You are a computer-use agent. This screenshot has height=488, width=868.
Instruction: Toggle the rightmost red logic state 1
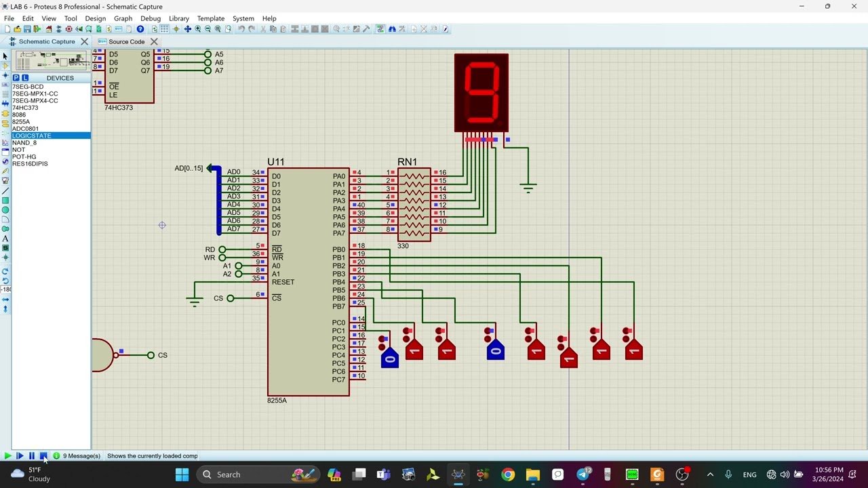pos(633,351)
